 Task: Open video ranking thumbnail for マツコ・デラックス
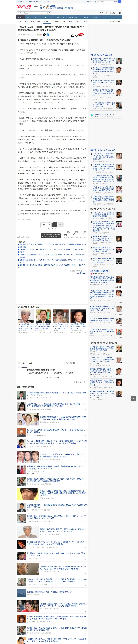119,215
